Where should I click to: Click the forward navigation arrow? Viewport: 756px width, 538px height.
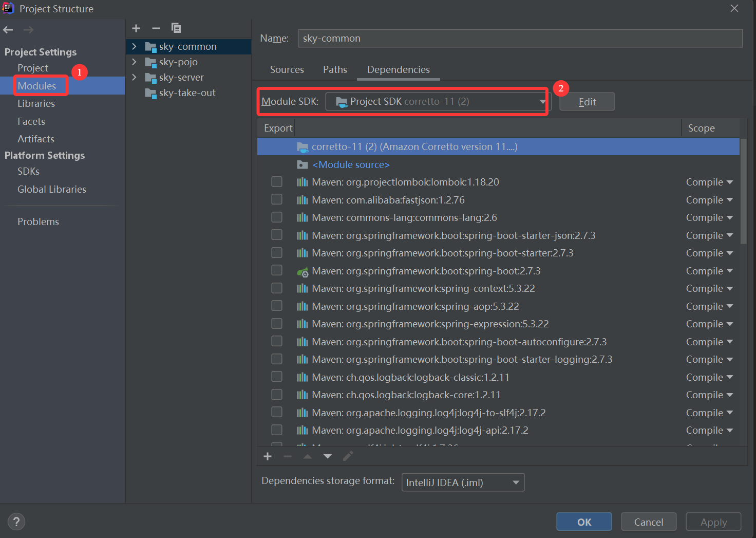[29, 30]
